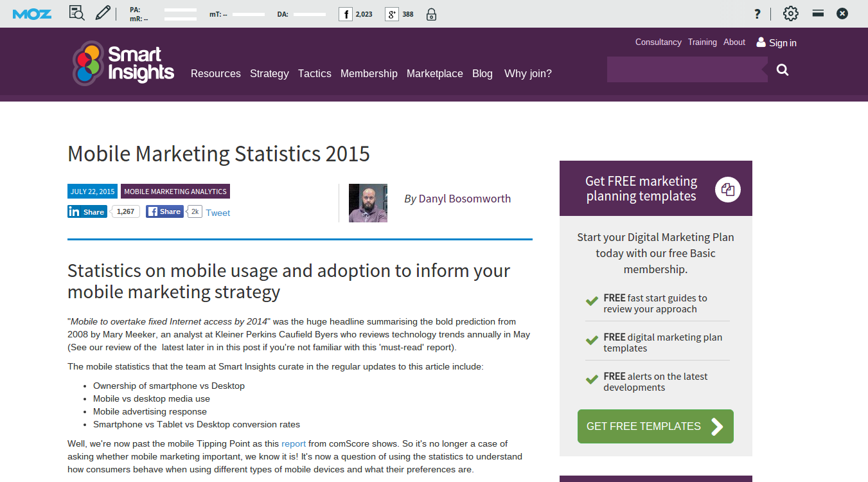The width and height of the screenshot is (868, 482).
Task: Open MozBar help question mark
Action: (757, 14)
